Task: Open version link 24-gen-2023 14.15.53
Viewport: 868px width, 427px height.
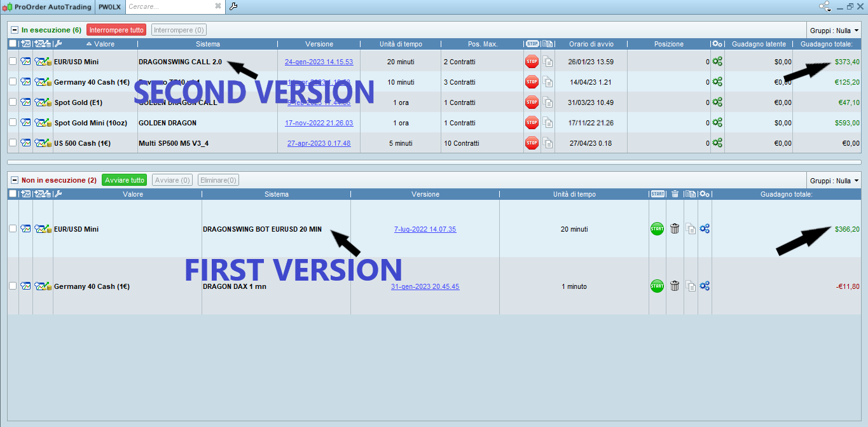Action: coord(319,62)
